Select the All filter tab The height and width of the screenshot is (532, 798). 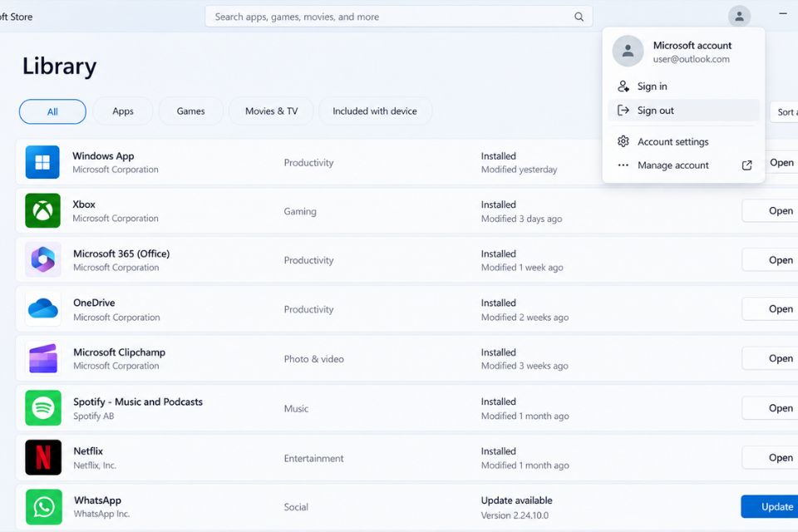[x=52, y=111]
